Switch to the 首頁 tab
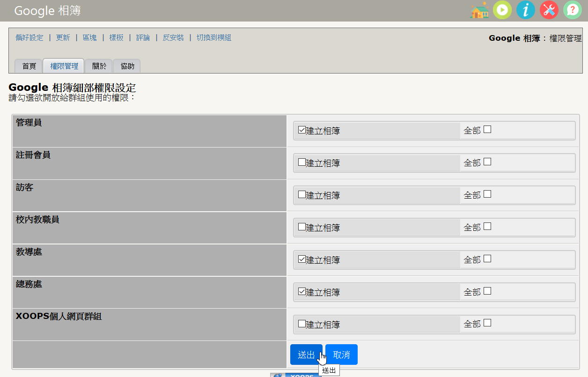 tap(29, 66)
